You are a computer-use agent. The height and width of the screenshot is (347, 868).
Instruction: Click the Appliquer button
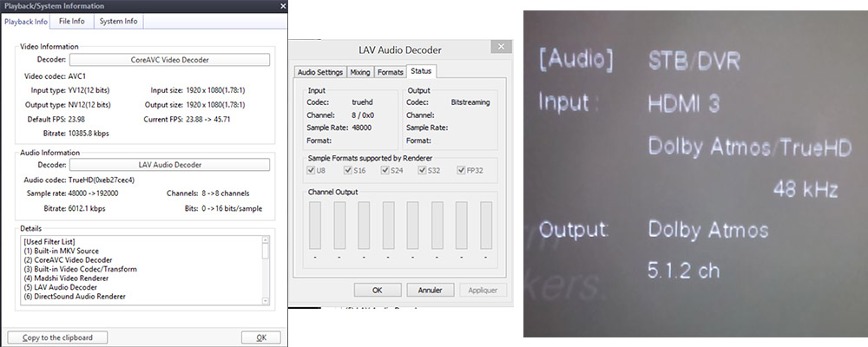pyautogui.click(x=483, y=290)
